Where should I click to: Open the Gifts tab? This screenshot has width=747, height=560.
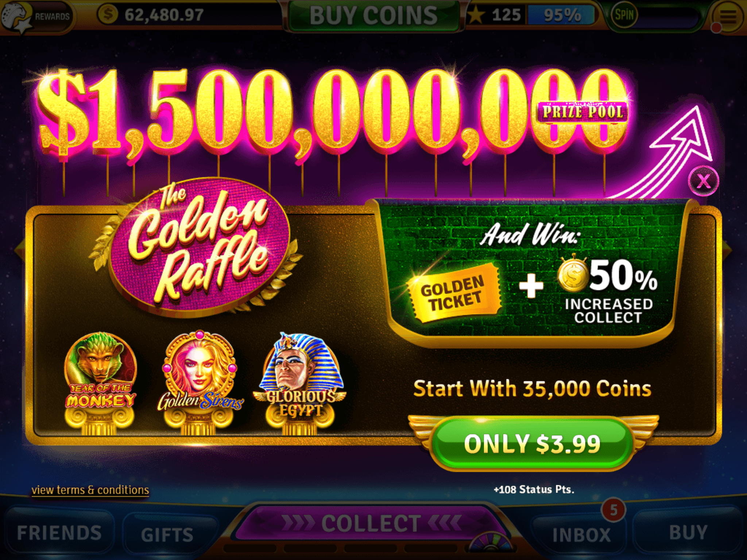[x=167, y=535]
